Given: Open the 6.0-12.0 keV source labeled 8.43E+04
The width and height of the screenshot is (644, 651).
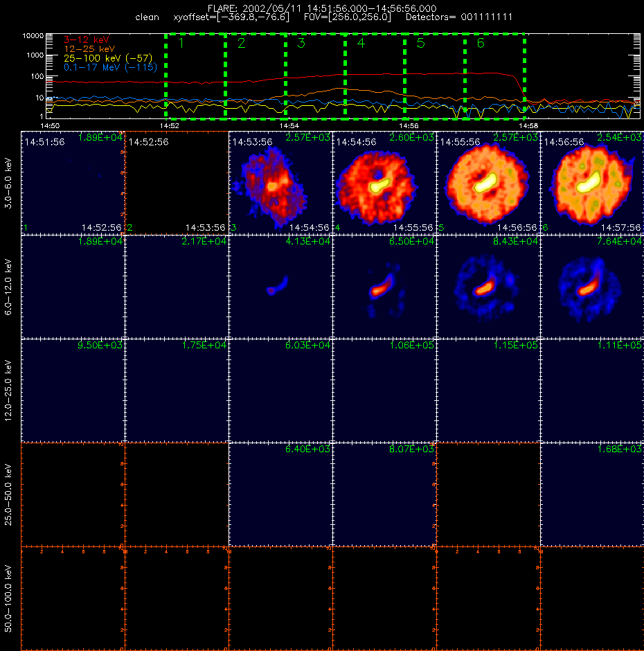Looking at the screenshot, I should point(484,287).
